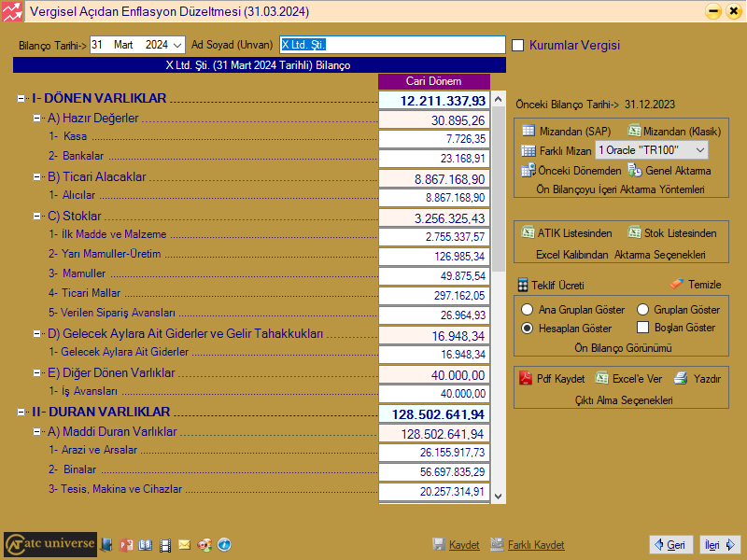Viewport: 747px width, 560px height.
Task: Open the Teklif Ücreti calculator icon
Action: click(x=523, y=285)
